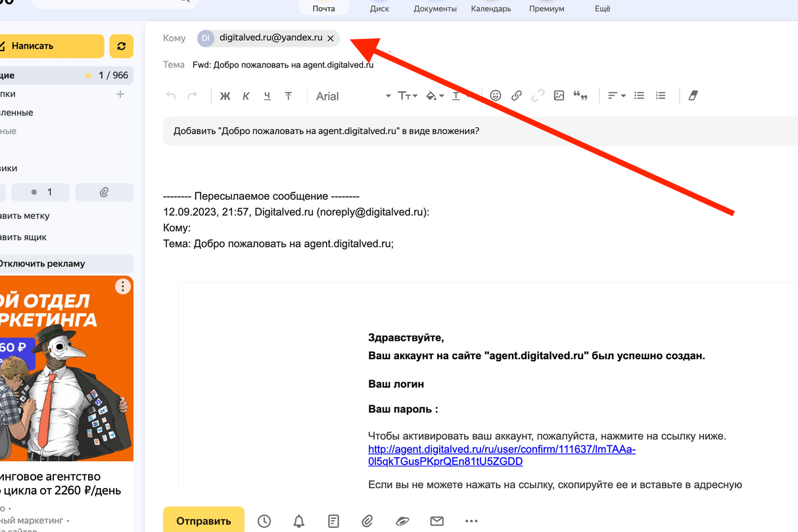Click the refresh mail icon button

122,46
